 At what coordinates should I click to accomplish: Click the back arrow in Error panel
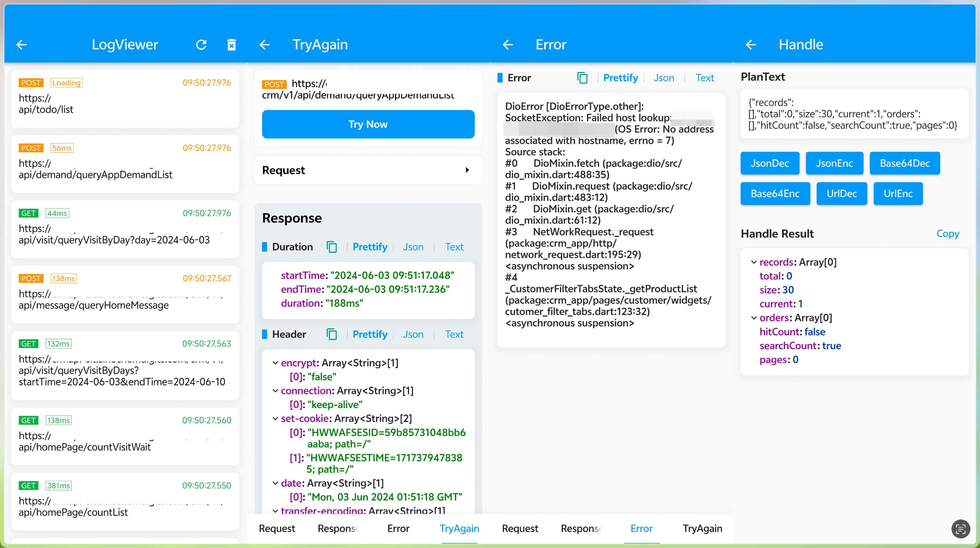(508, 44)
